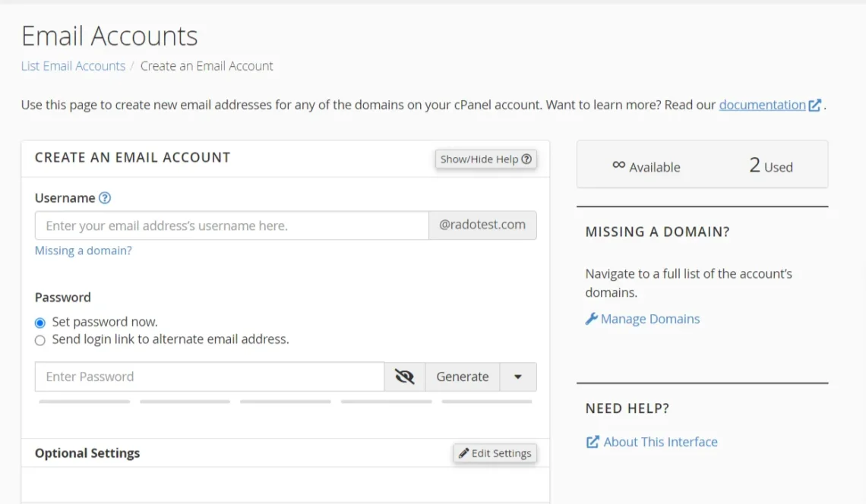Choose Send login link to alternate email address

[40, 340]
